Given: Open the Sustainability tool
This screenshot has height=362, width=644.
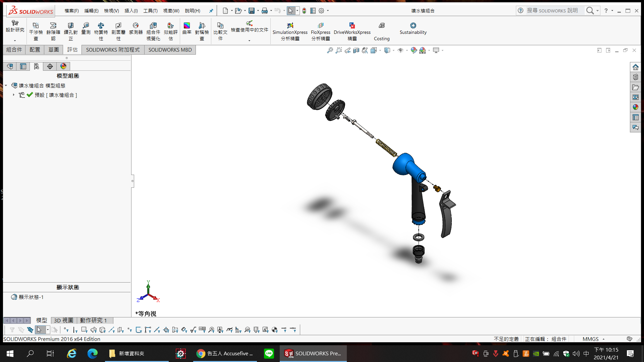Looking at the screenshot, I should [413, 28].
